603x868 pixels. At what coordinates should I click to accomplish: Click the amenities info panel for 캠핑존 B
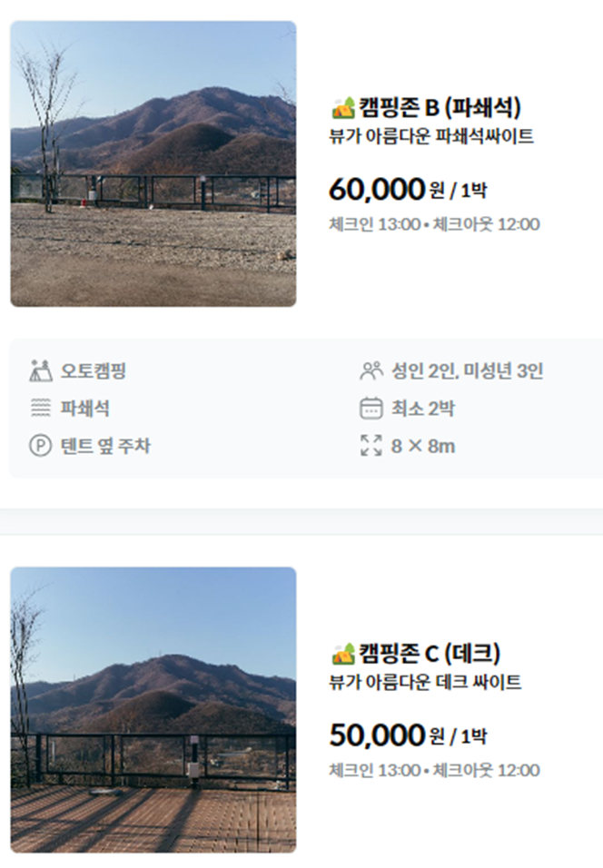coord(301,406)
